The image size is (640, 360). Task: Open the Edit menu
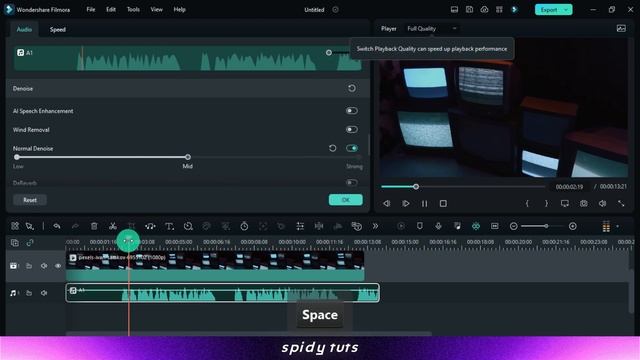(x=111, y=9)
